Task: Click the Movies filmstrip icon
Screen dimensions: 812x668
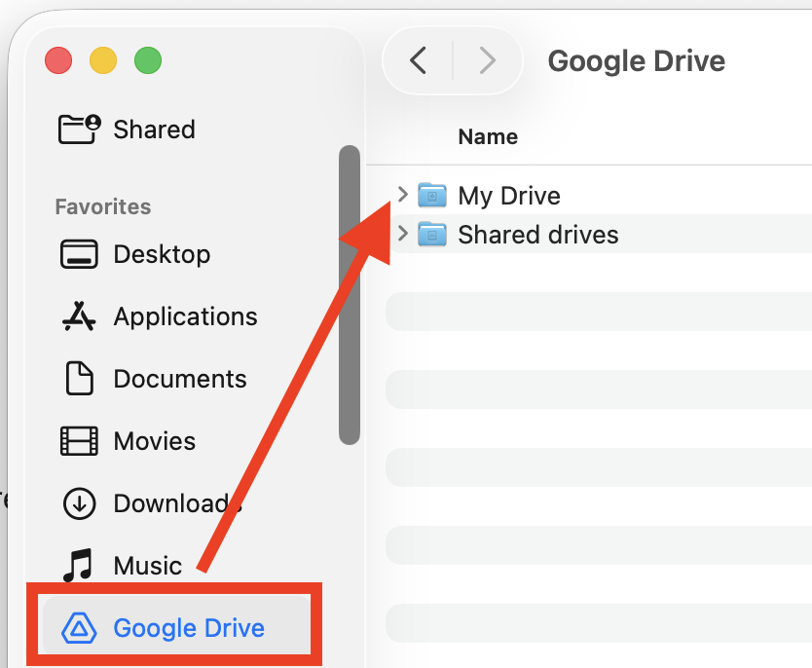Action: 78,441
